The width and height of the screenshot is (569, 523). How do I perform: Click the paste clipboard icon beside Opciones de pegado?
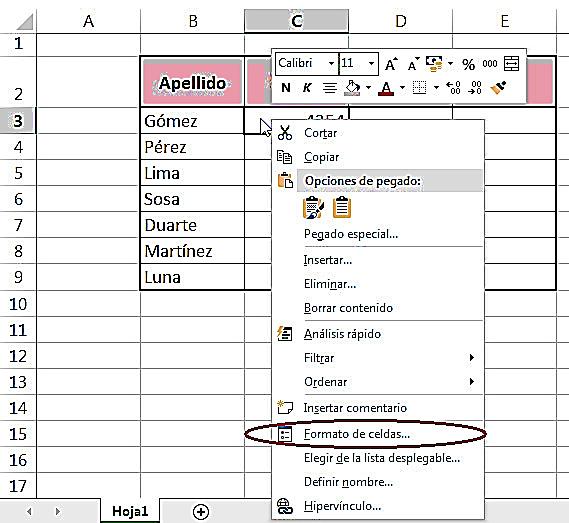pos(285,180)
